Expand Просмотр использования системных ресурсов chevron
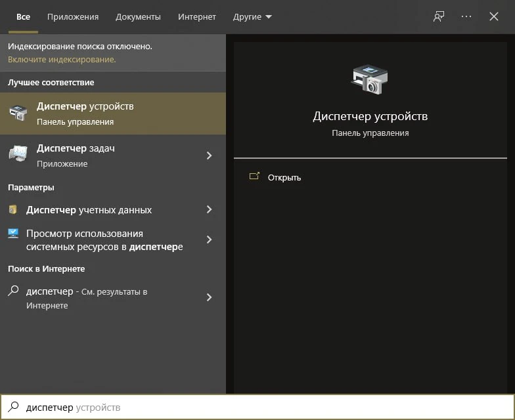Screen dimensions: 515x420 tap(209, 240)
